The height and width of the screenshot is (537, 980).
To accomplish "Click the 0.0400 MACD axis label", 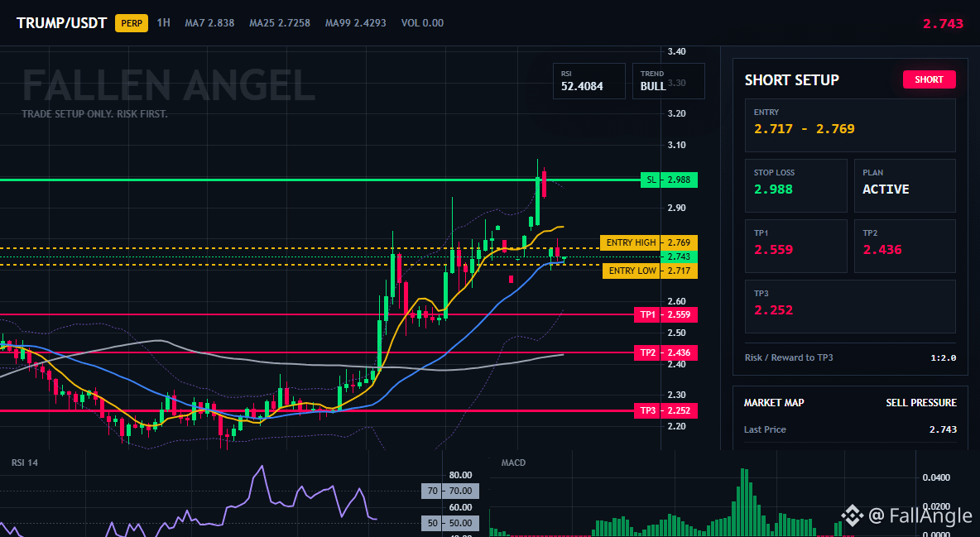I will 936,477.
